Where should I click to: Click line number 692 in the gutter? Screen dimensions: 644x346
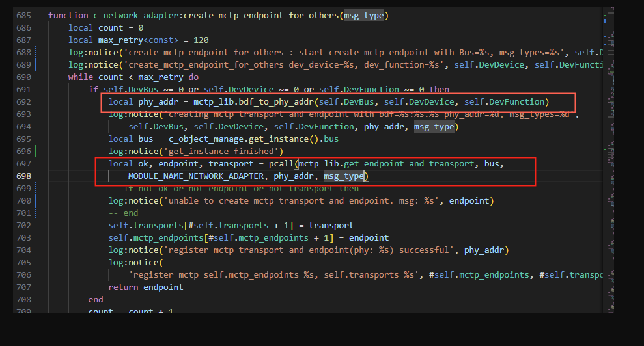pos(23,101)
